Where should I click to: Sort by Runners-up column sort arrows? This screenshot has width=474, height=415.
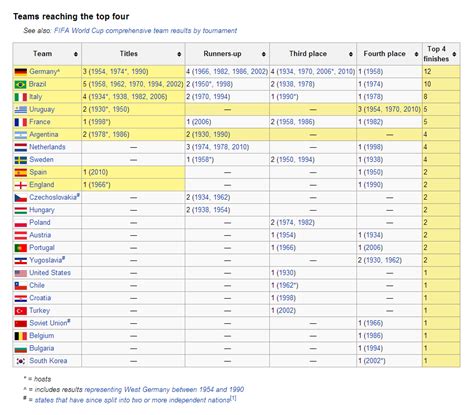(x=264, y=54)
